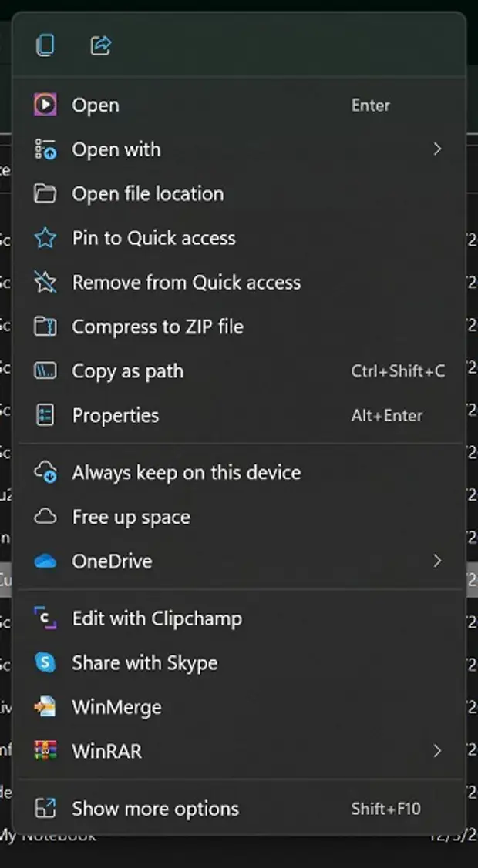Click the WinMerge icon
Viewport: 478px width, 868px height.
45,707
